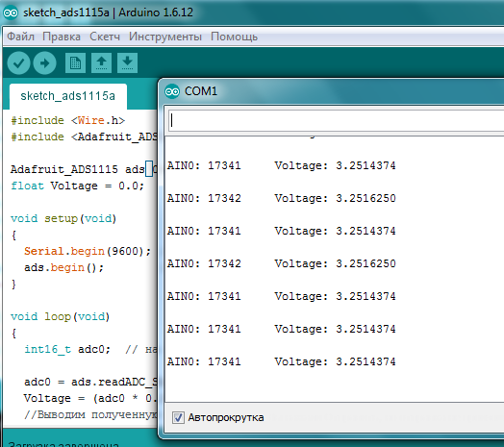Image resolution: width=504 pixels, height=447 pixels.
Task: Click the Автопрокрутка label text
Action: click(226, 417)
